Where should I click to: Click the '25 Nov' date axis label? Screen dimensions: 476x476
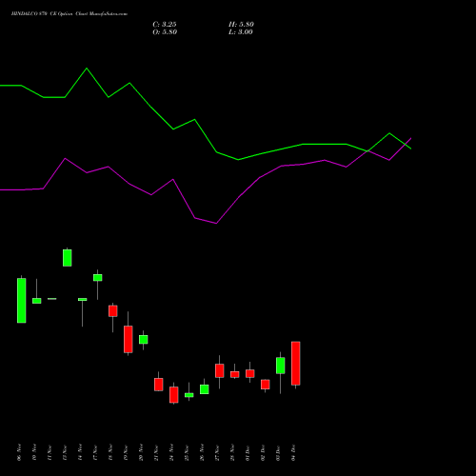point(187,452)
